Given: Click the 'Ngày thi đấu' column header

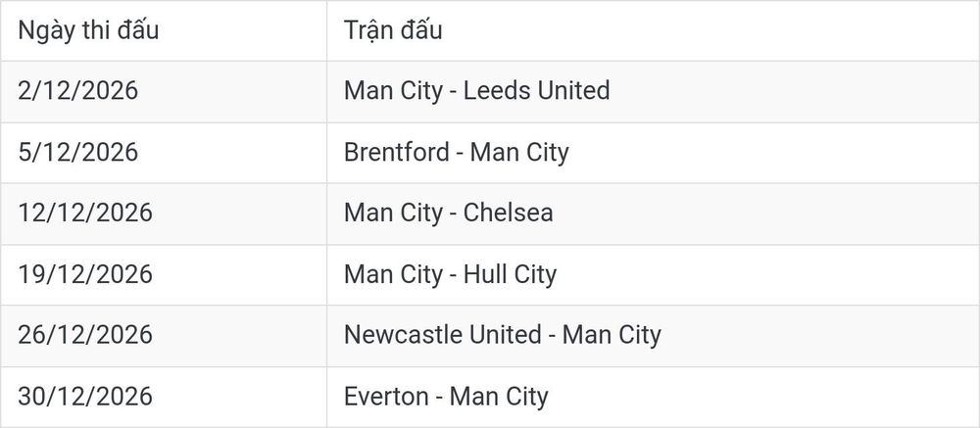Looking at the screenshot, I should [x=88, y=30].
